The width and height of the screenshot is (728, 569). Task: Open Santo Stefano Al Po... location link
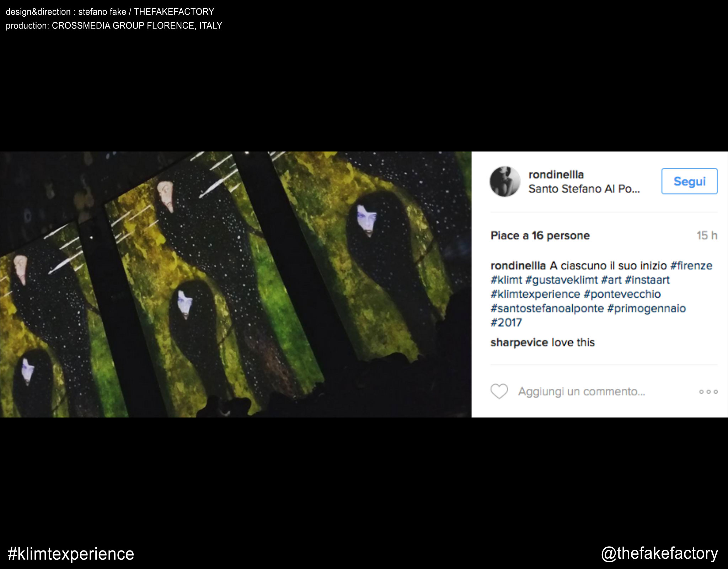click(x=584, y=189)
